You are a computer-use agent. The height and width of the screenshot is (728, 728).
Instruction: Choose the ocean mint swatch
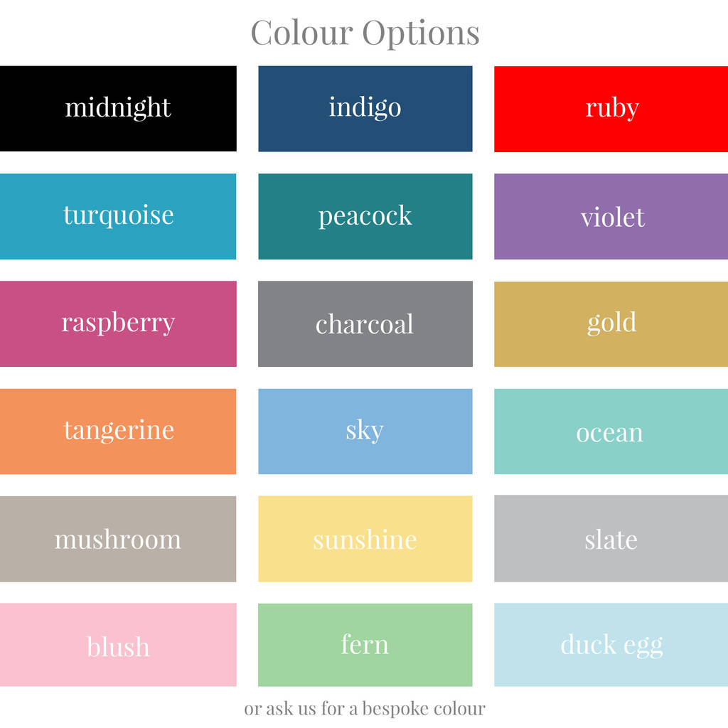[611, 432]
